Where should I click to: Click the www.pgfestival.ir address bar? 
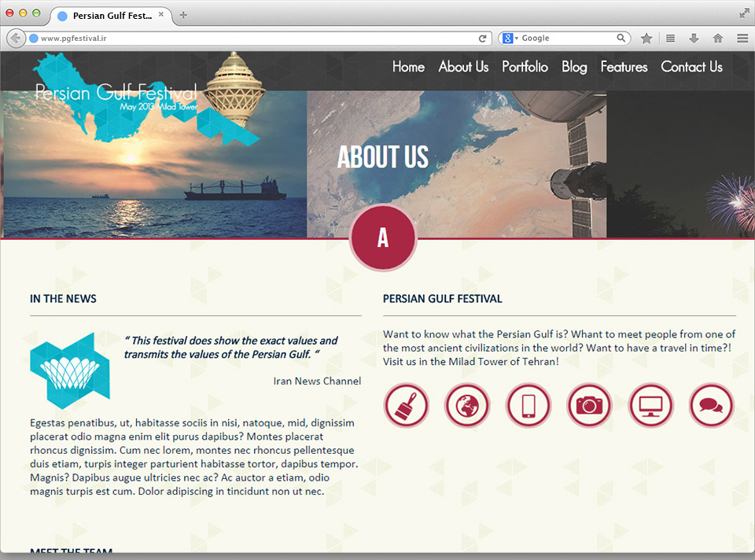tap(258, 38)
